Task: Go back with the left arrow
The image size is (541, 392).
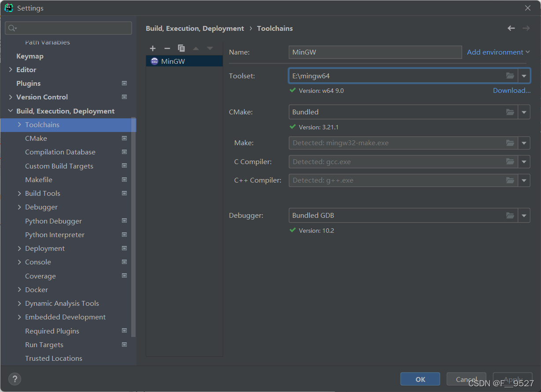Action: pos(511,28)
